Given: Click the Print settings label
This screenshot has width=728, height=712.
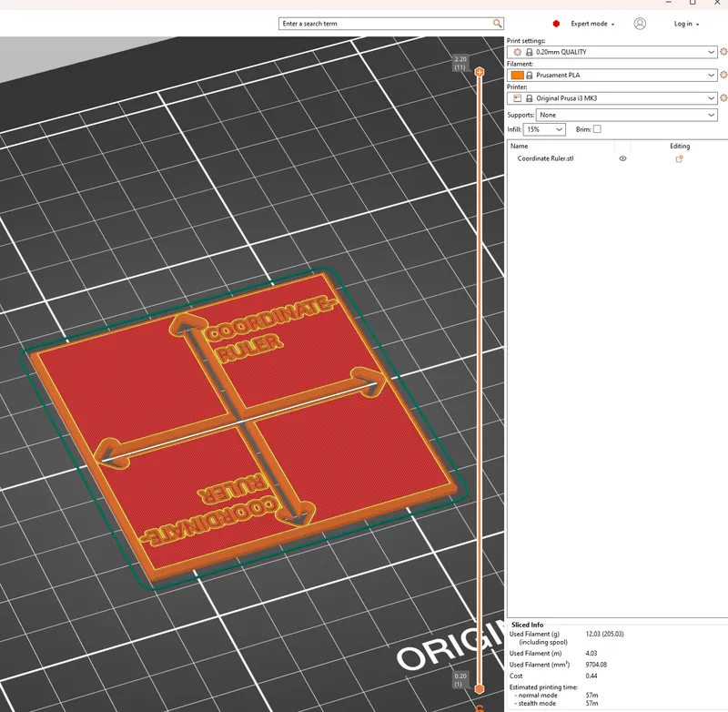Looking at the screenshot, I should [526, 41].
